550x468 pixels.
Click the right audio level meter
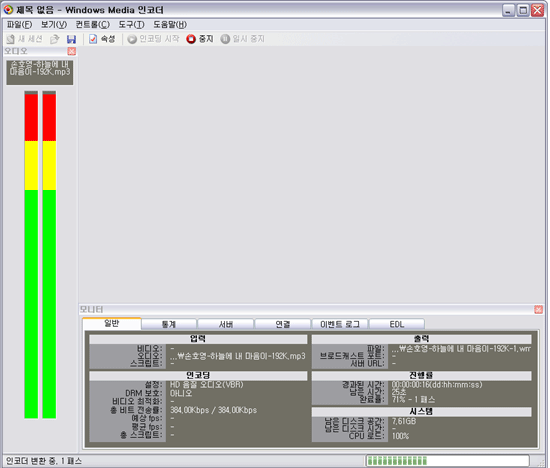coord(49,255)
